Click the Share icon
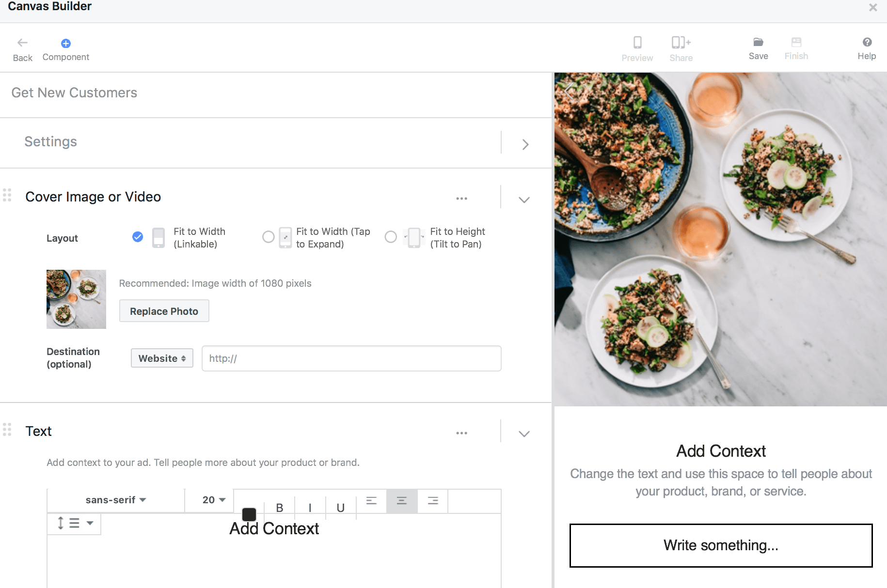This screenshot has width=887, height=588. pyautogui.click(x=681, y=43)
